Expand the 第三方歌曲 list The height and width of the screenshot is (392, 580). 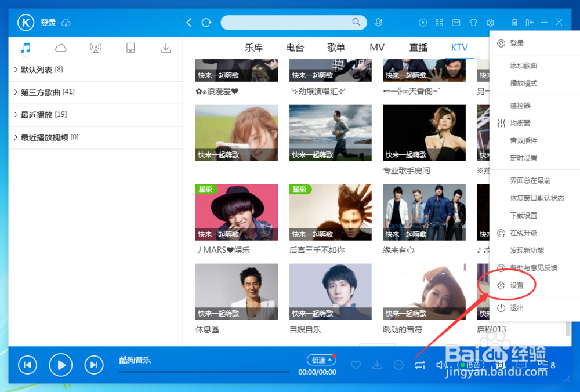[96, 92]
